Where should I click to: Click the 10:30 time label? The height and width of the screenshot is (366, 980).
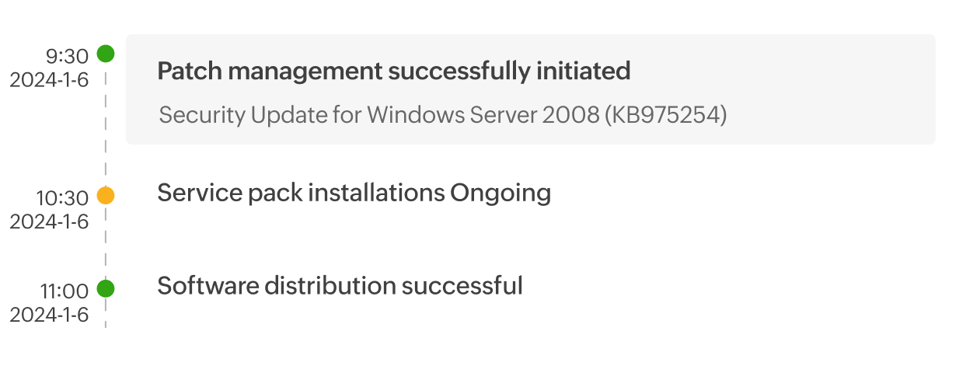click(x=62, y=199)
